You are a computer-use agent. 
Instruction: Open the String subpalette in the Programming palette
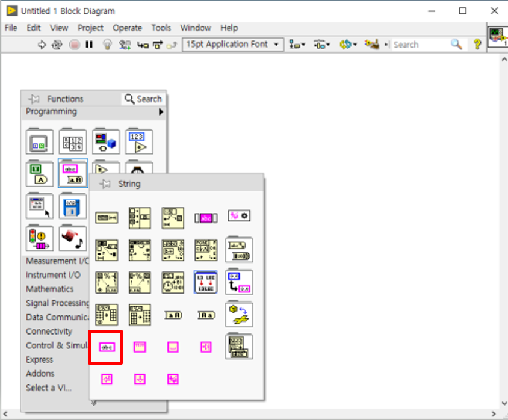pyautogui.click(x=73, y=173)
